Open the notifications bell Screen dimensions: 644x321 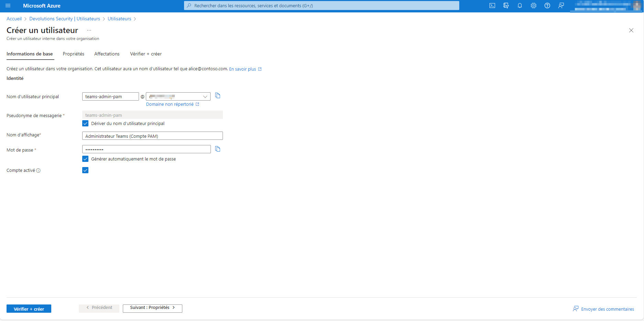click(x=520, y=6)
